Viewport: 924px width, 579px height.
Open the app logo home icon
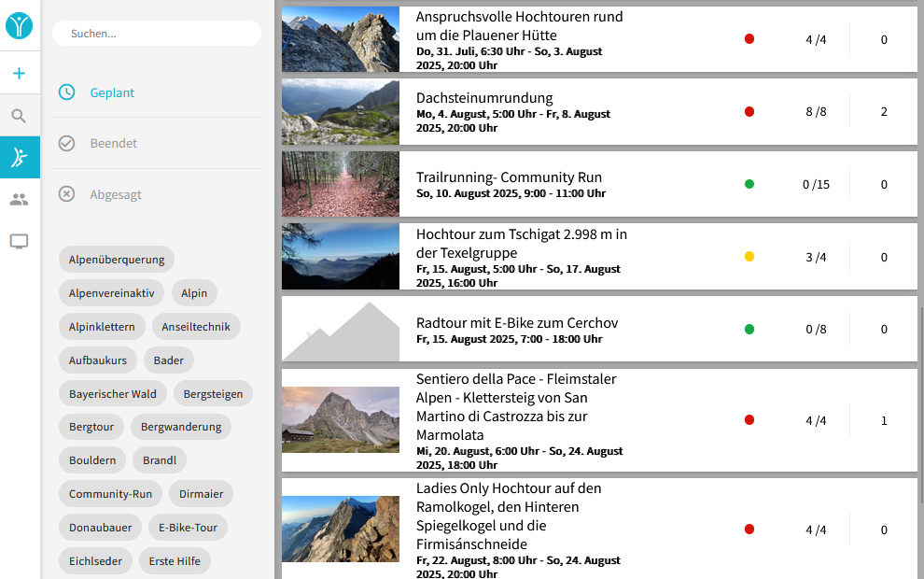(19, 26)
